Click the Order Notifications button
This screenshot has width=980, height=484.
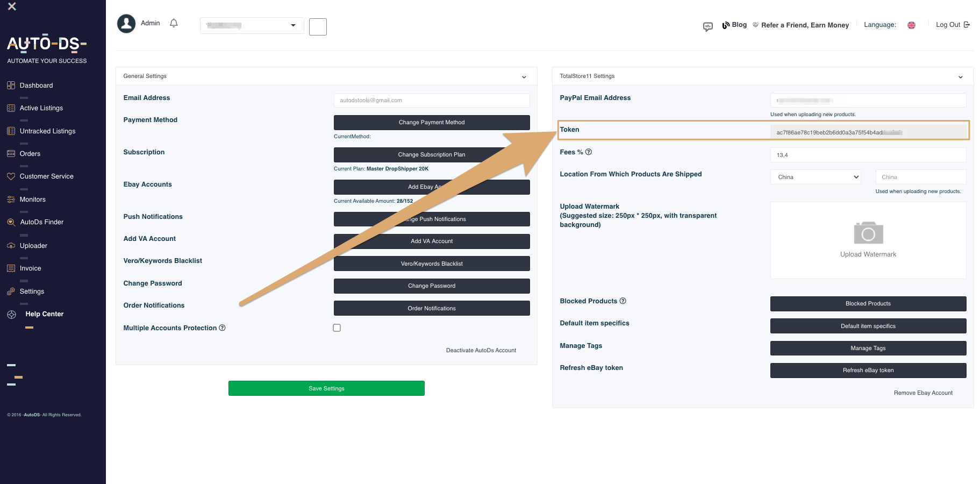click(x=432, y=308)
